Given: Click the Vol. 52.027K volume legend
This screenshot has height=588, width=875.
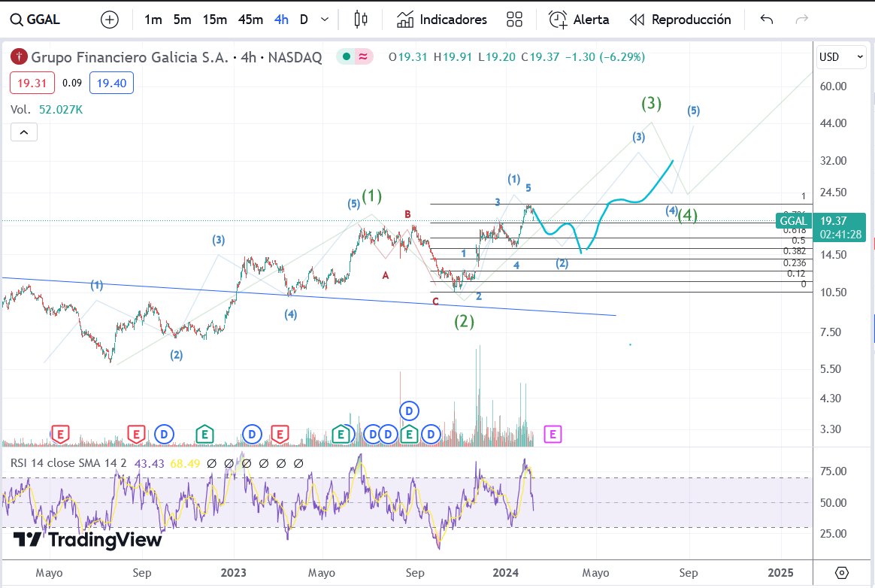Looking at the screenshot, I should tap(47, 110).
